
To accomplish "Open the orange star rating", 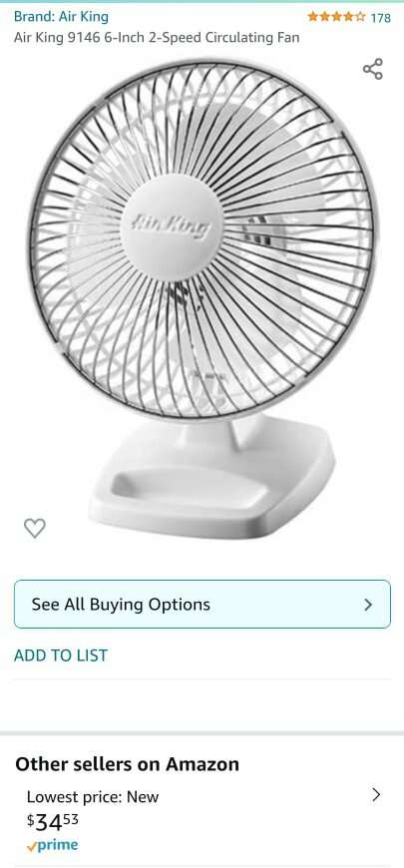I will (336, 17).
